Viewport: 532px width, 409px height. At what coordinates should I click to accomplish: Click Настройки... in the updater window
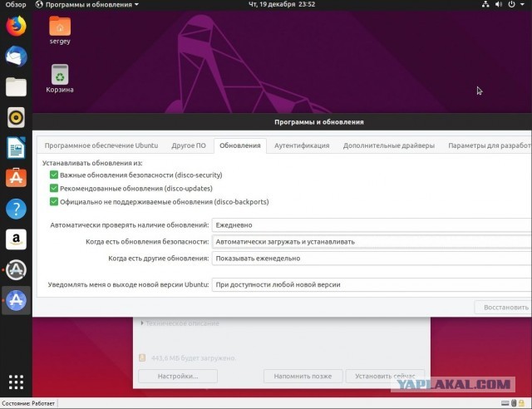tap(178, 376)
